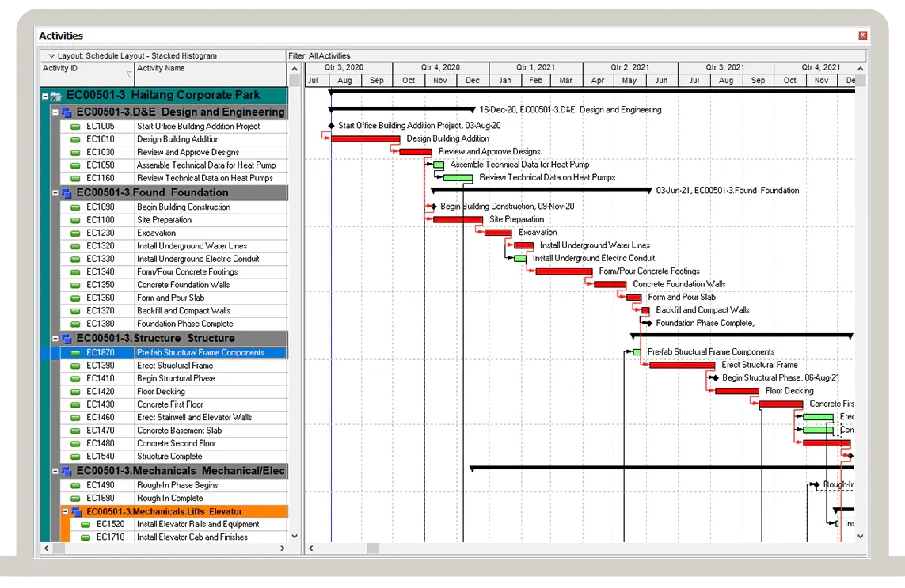Viewport: 905px width, 588px height.
Task: Click the table's horizontal scroll left arrow
Action: [46, 548]
